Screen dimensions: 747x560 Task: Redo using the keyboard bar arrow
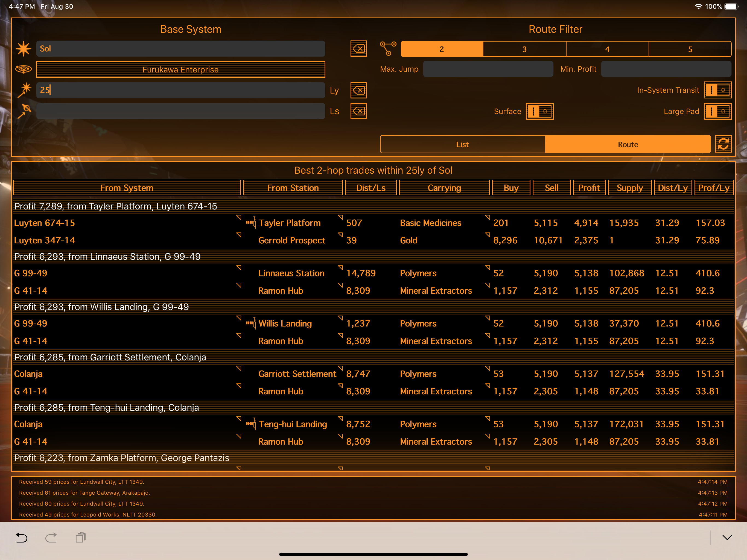click(x=51, y=537)
